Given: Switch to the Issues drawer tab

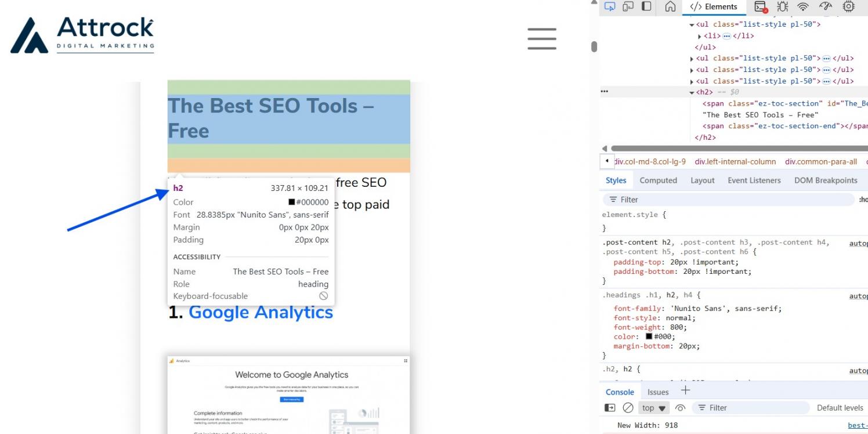Looking at the screenshot, I should point(658,392).
